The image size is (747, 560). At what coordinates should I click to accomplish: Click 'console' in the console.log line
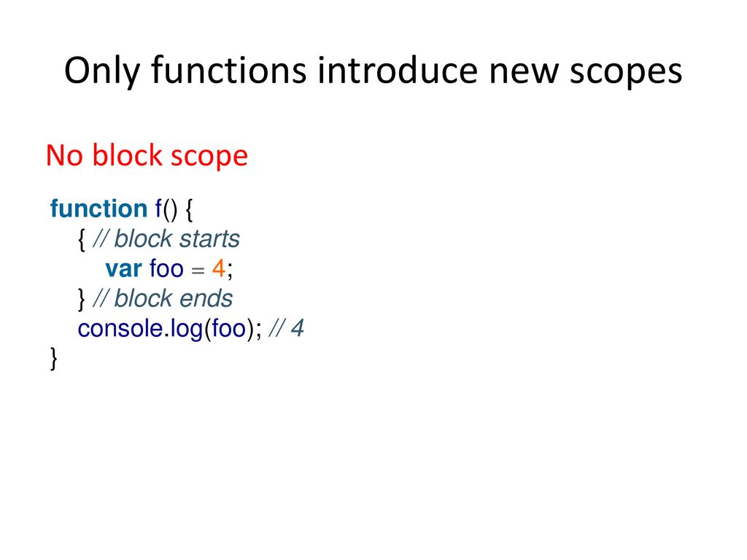pyautogui.click(x=120, y=329)
